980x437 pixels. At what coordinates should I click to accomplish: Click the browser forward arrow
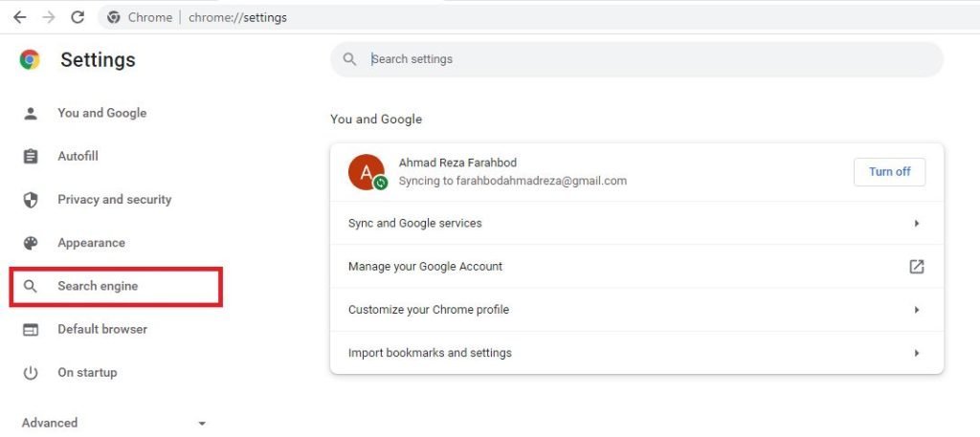pyautogui.click(x=49, y=17)
